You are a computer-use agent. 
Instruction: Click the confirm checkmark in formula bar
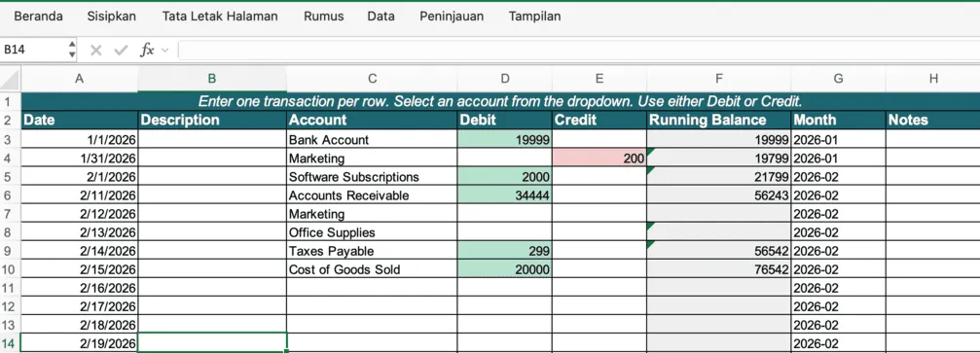pyautogui.click(x=121, y=50)
